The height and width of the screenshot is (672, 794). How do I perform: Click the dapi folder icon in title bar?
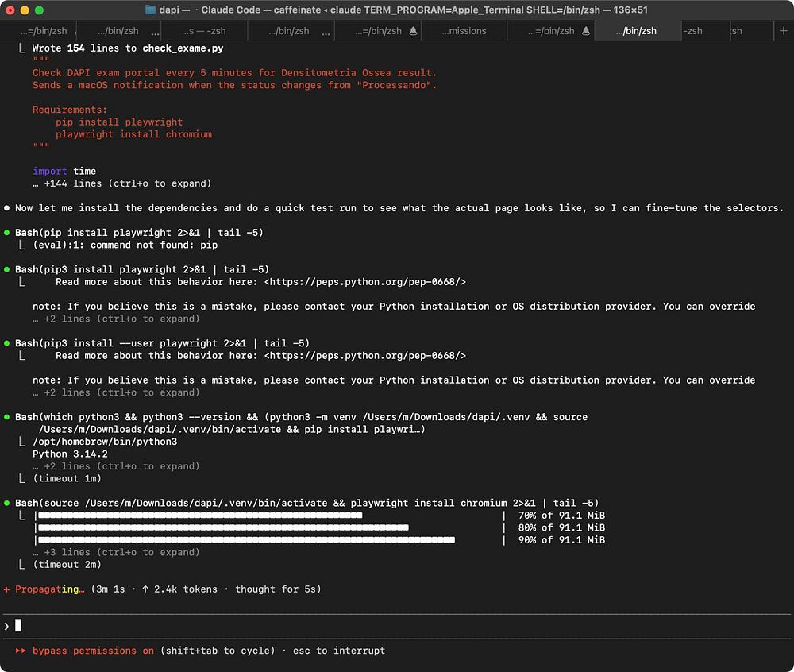(150, 10)
